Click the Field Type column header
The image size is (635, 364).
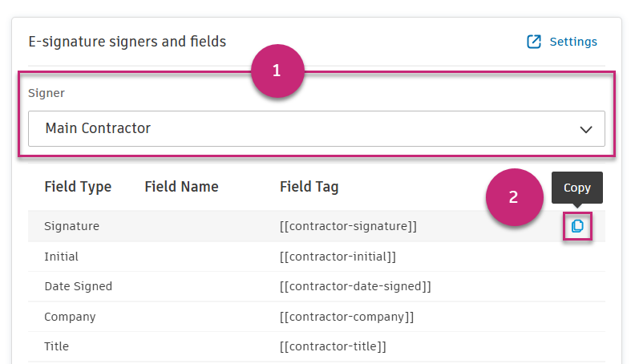click(x=78, y=187)
